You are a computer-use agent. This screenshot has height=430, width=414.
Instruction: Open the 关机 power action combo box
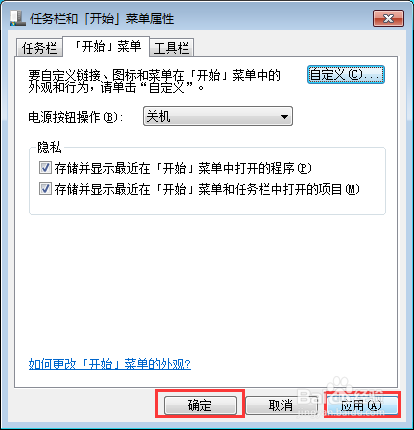coord(218,116)
